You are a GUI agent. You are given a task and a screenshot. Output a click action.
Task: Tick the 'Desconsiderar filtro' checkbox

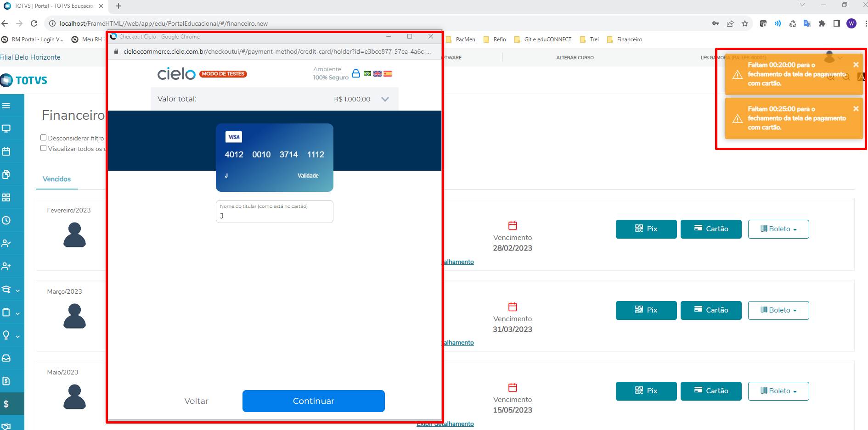click(x=44, y=138)
